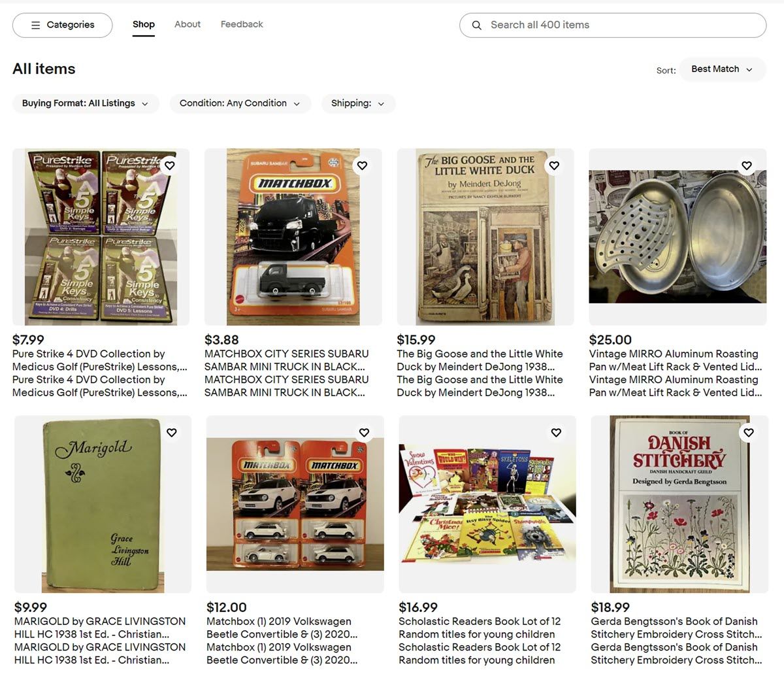Toggle heart on Big Goose book listing
This screenshot has width=784, height=676.
(x=554, y=165)
